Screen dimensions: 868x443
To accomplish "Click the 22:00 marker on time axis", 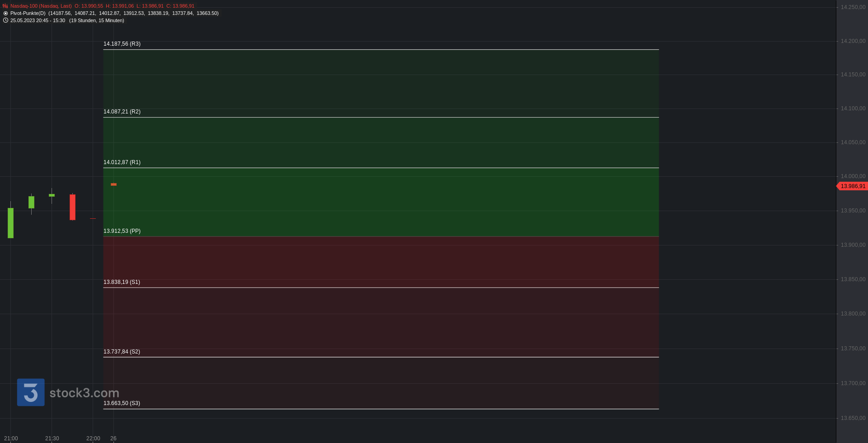I will point(93,438).
